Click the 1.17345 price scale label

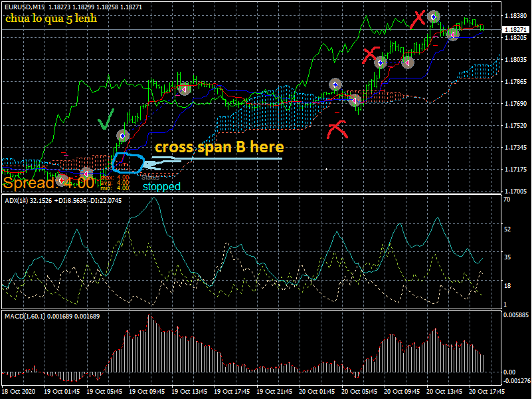[515, 148]
